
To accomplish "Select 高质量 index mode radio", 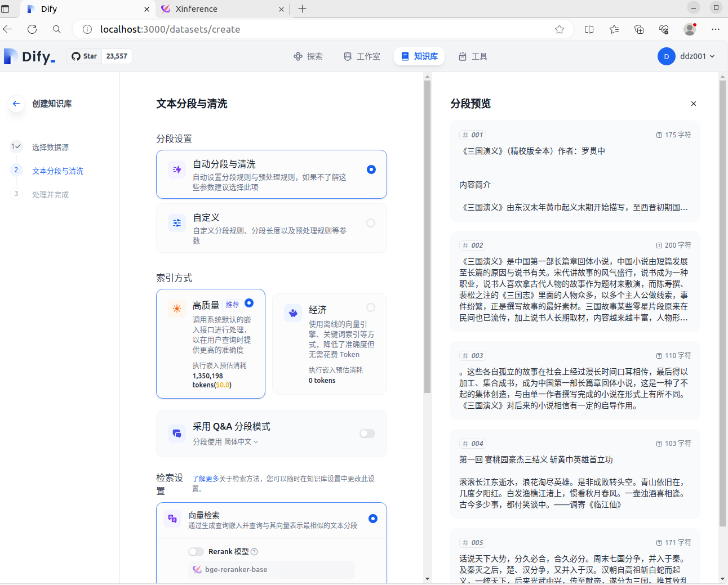I will [x=249, y=303].
